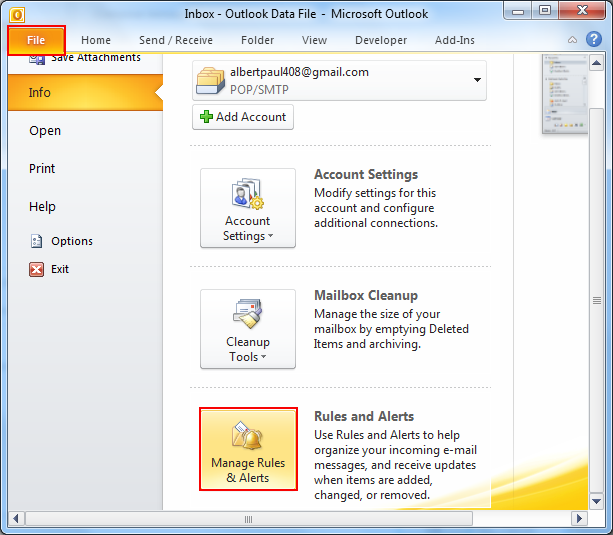Switch to the Home ribbon tab
This screenshot has height=535, width=613.
click(96, 40)
